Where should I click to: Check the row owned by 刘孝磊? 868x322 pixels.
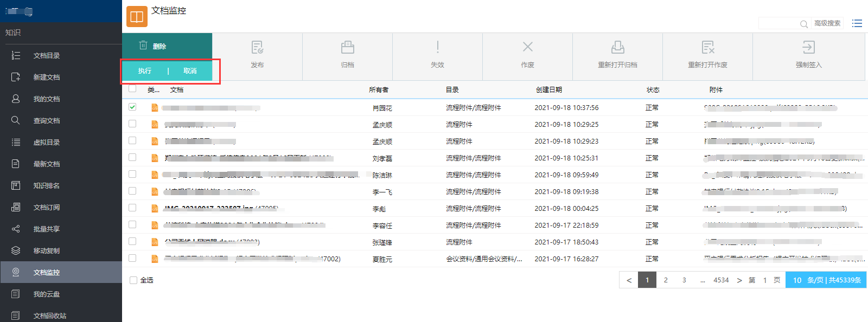pos(132,157)
